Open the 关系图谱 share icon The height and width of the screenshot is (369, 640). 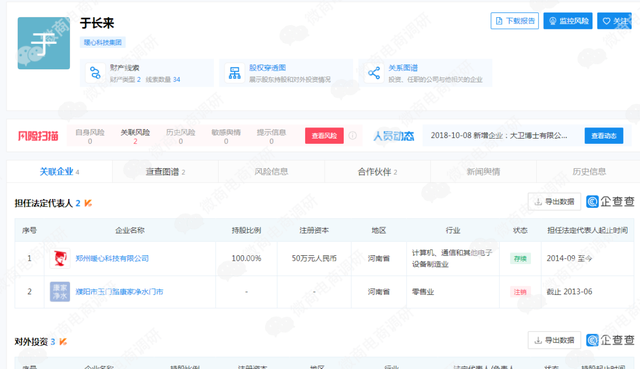[374, 73]
